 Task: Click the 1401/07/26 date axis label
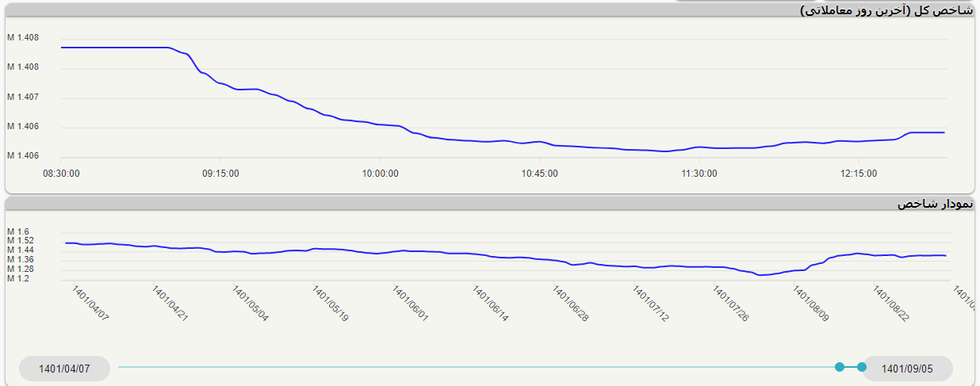point(731,305)
